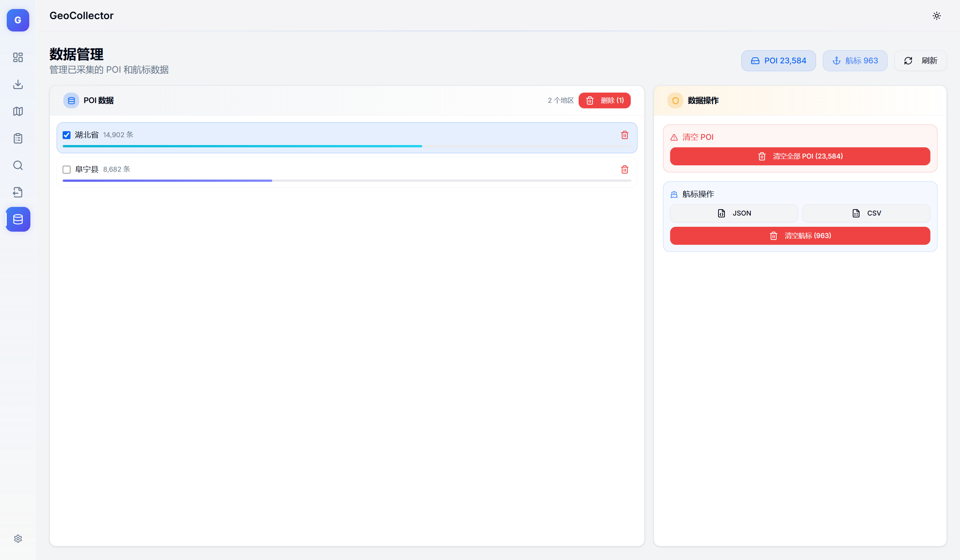
Task: Click the search icon in sidebar
Action: pyautogui.click(x=18, y=165)
